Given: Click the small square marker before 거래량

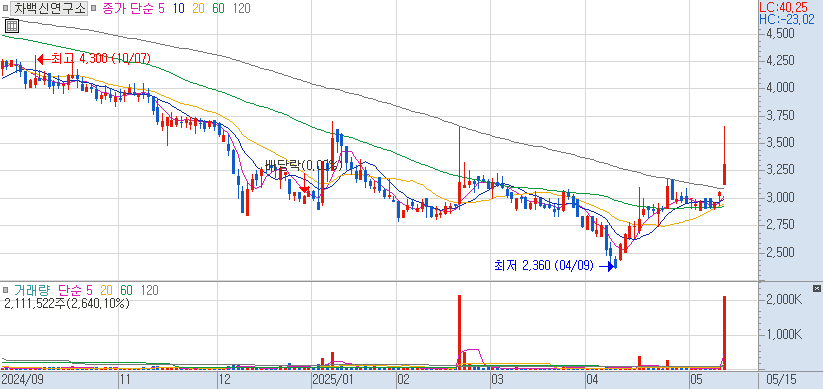Looking at the screenshot, I should pos(5,290).
